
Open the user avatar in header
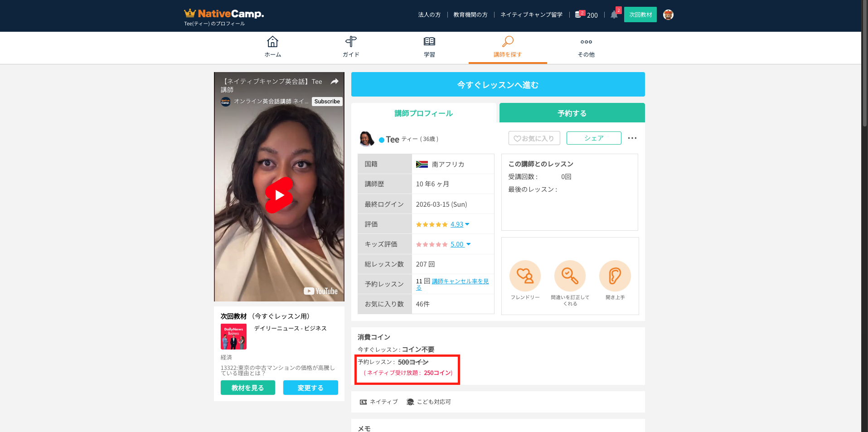coord(668,15)
